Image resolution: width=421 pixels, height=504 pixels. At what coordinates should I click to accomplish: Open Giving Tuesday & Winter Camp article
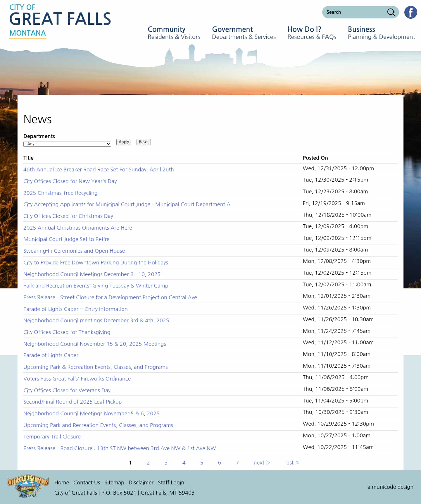pos(96,285)
